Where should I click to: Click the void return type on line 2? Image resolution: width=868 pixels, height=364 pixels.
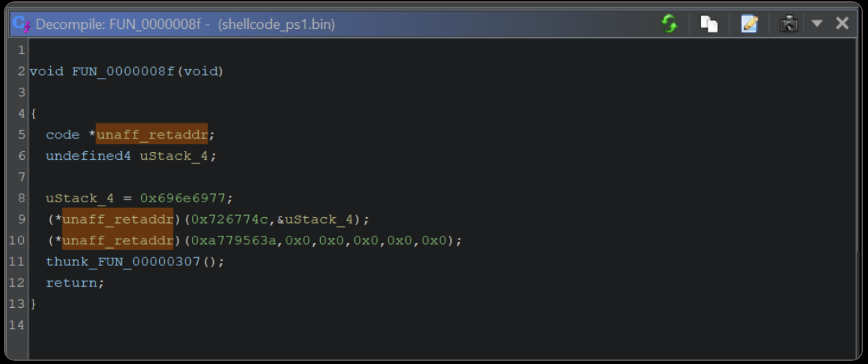(x=46, y=72)
